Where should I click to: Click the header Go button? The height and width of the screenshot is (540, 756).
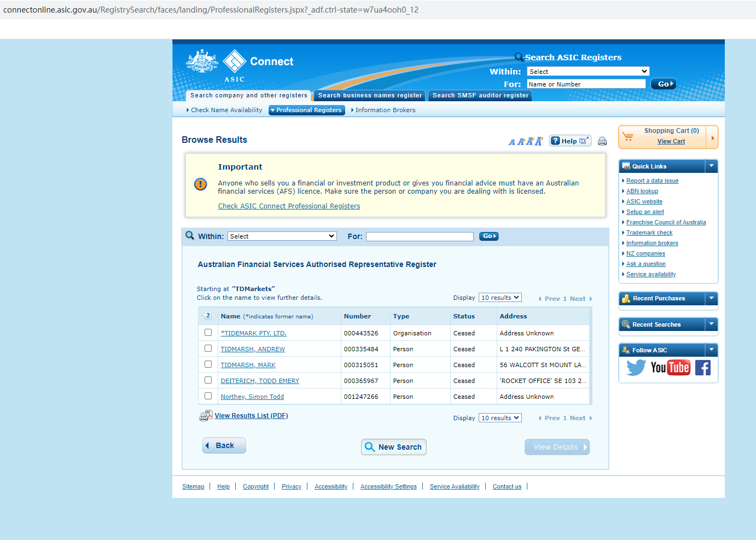coord(664,84)
